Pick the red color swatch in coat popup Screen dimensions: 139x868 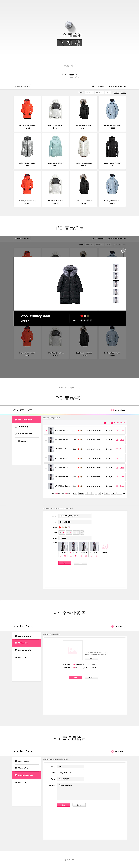(x=82, y=316)
